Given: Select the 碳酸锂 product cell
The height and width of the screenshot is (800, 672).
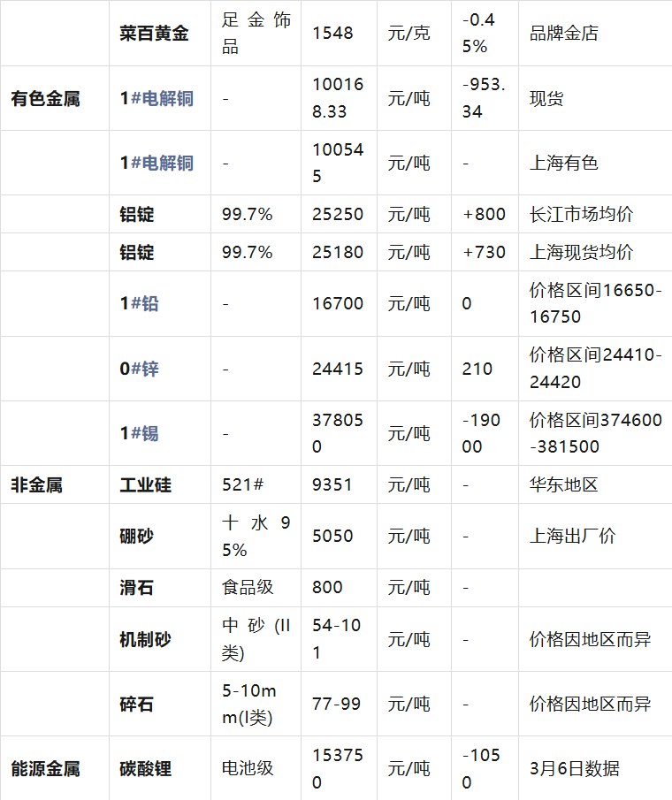Looking at the screenshot, I should pos(146,768).
